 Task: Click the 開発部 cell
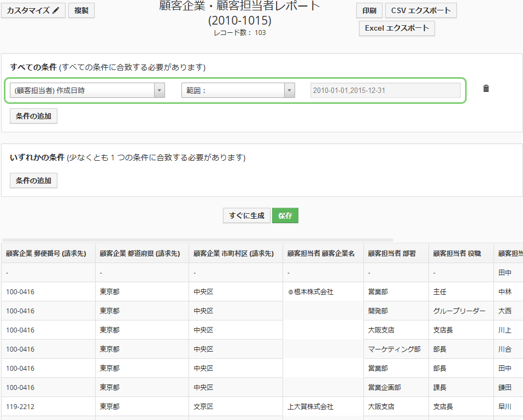pyautogui.click(x=396, y=311)
